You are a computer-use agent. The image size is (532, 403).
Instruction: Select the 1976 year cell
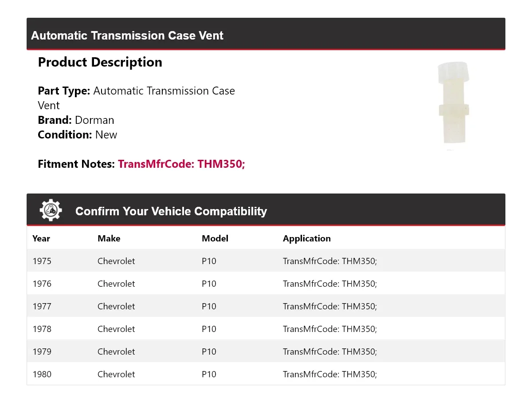pos(42,284)
